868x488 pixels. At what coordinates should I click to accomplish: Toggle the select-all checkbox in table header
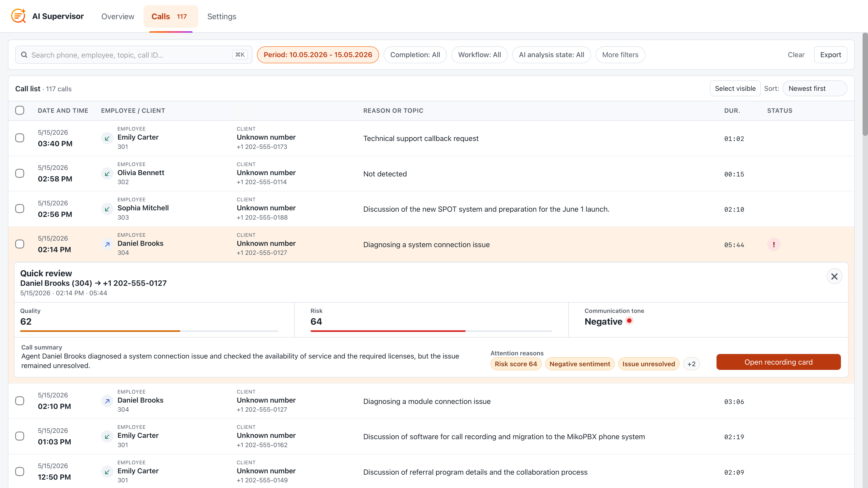tap(19, 110)
